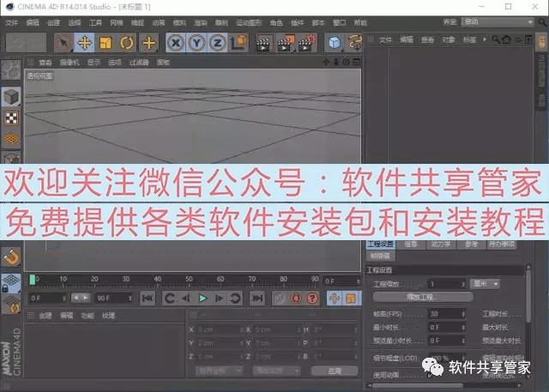
Task: Click the spline tool icon
Action: click(x=354, y=43)
